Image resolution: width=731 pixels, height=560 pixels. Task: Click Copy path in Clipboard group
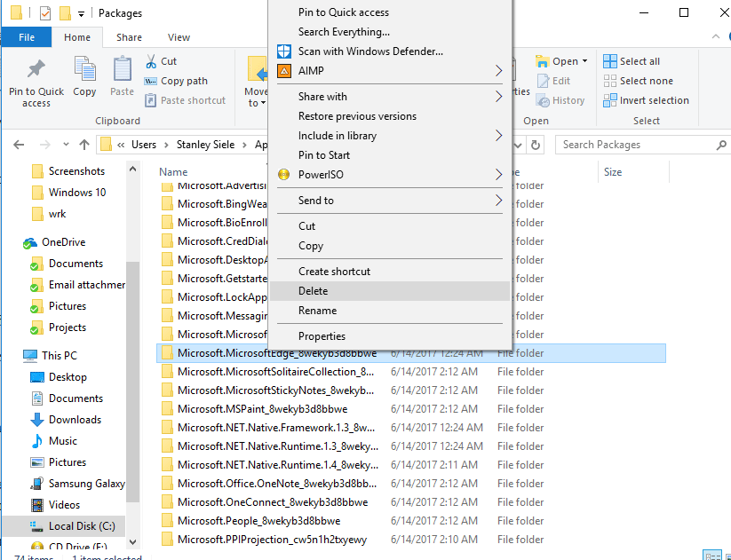click(x=176, y=81)
